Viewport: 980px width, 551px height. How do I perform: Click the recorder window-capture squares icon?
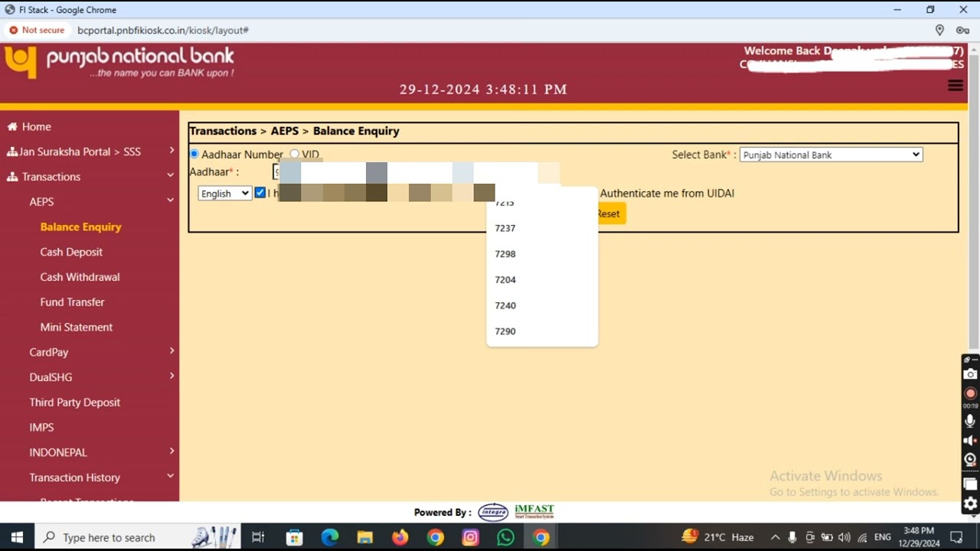970,484
